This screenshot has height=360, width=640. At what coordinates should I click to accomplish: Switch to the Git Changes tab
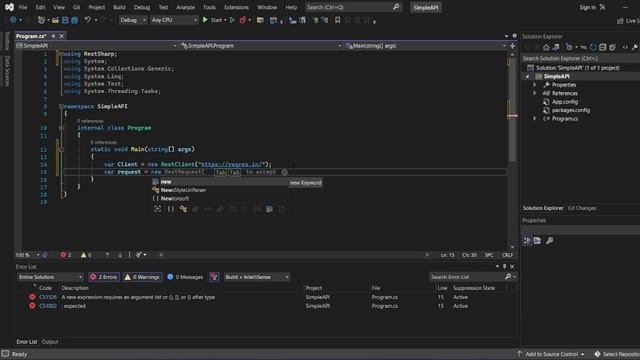tap(582, 208)
